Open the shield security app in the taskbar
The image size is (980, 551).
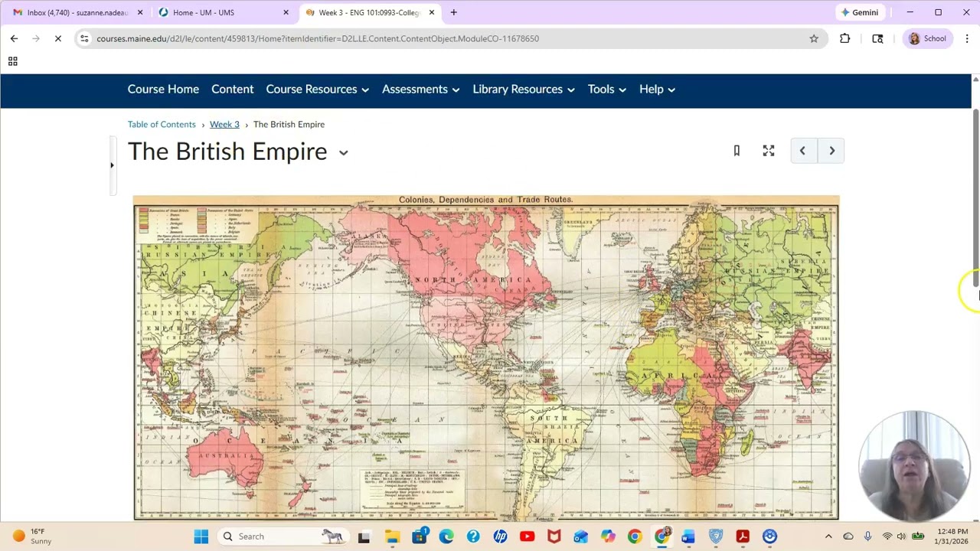click(x=716, y=536)
